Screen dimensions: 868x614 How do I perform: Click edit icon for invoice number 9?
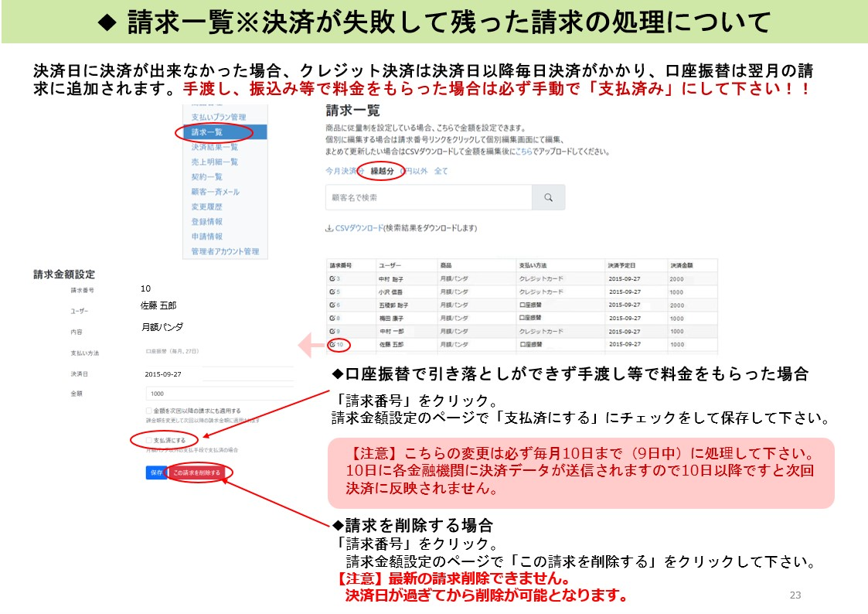(332, 331)
